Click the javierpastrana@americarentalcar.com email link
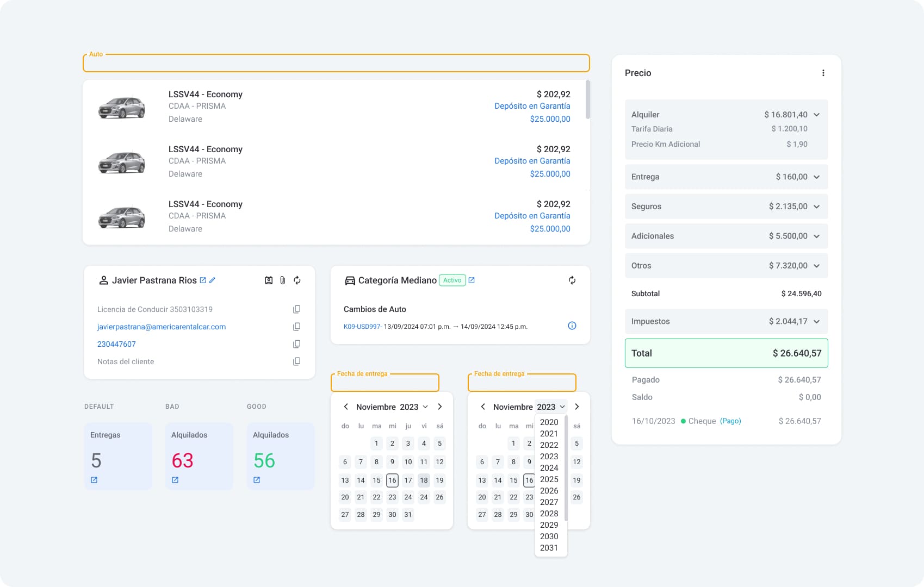 click(x=162, y=327)
